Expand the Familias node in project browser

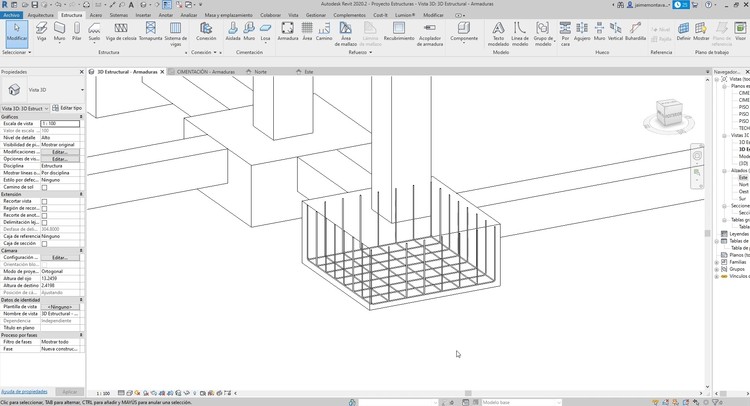[718, 261]
